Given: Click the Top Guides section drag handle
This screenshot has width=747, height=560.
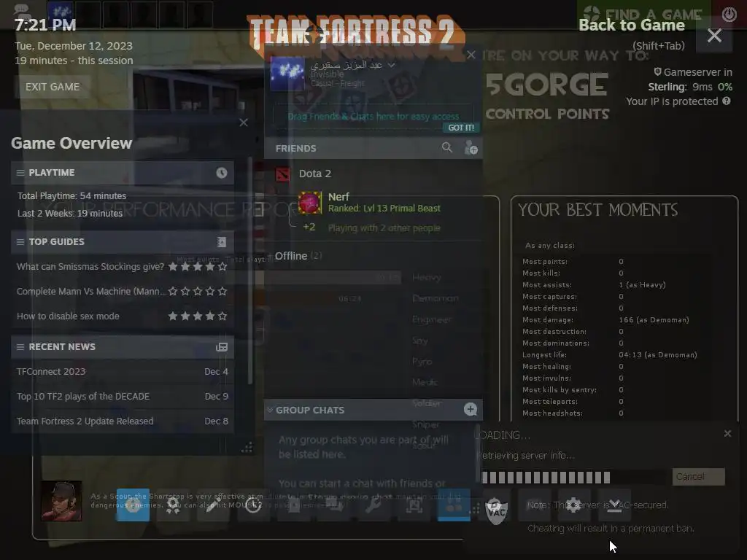Looking at the screenshot, I should [x=20, y=242].
